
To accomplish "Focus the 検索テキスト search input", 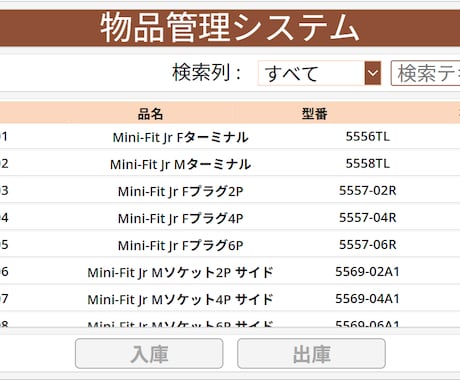I will click(425, 73).
